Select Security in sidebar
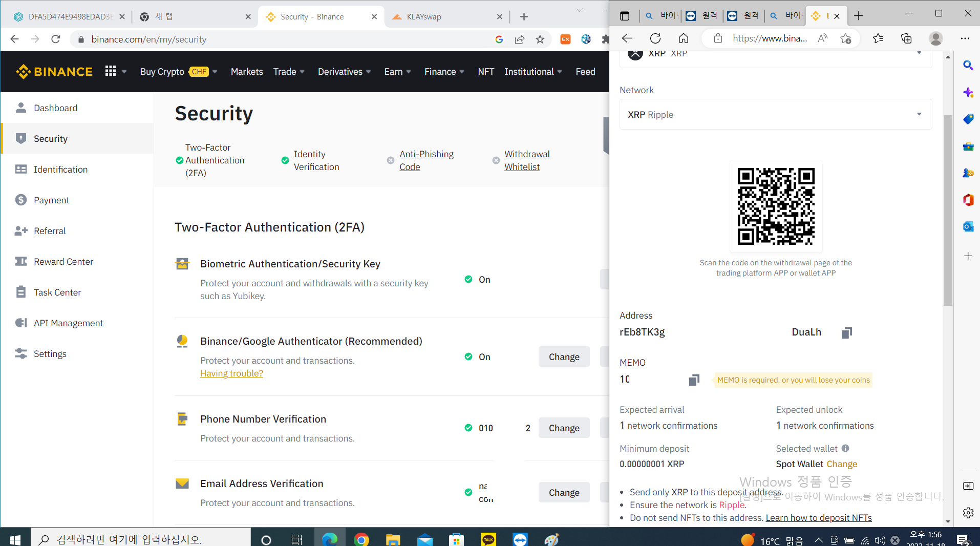Image resolution: width=980 pixels, height=546 pixels. pos(77,138)
